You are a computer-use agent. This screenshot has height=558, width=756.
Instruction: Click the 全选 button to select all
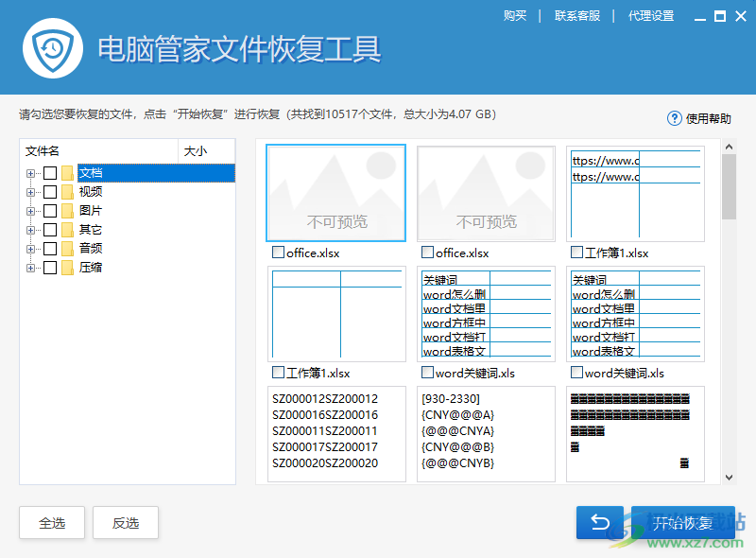(x=51, y=522)
